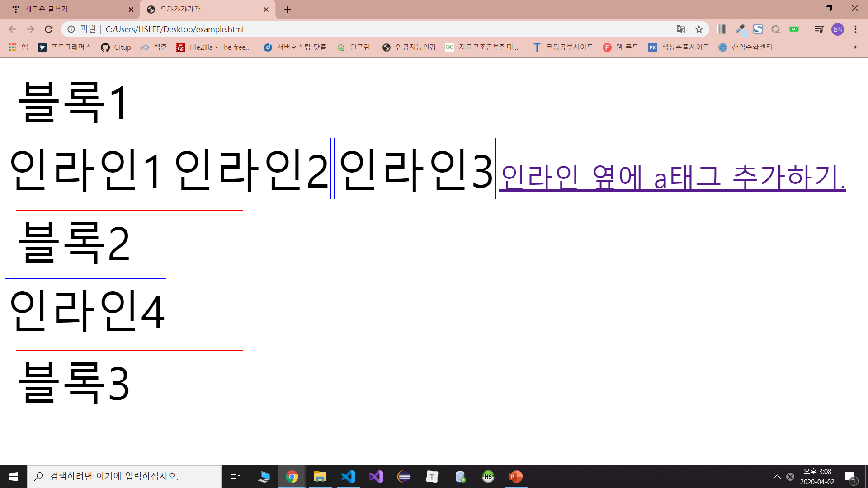Bookmark this page with the star icon
Screen dimensions: 868x488
(x=699, y=29)
